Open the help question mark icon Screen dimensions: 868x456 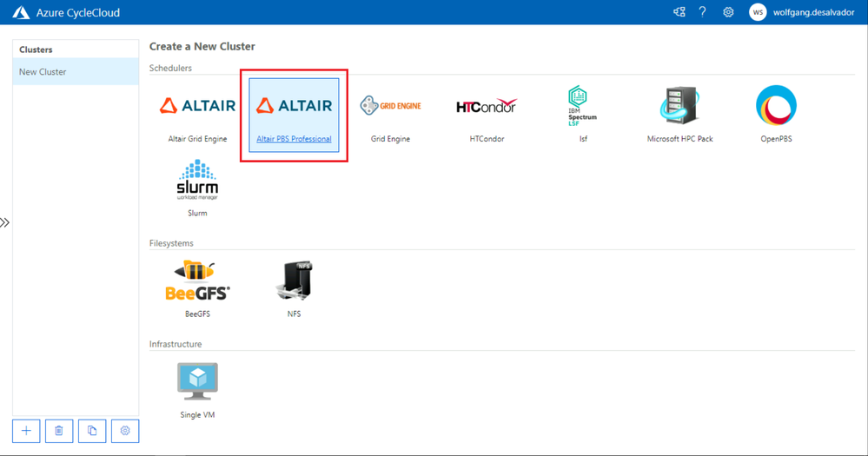(x=703, y=12)
